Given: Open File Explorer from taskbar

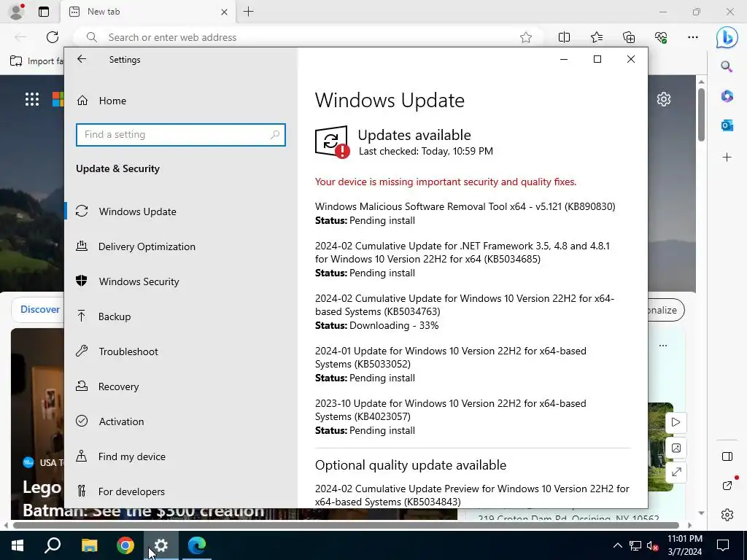Looking at the screenshot, I should coord(89,545).
